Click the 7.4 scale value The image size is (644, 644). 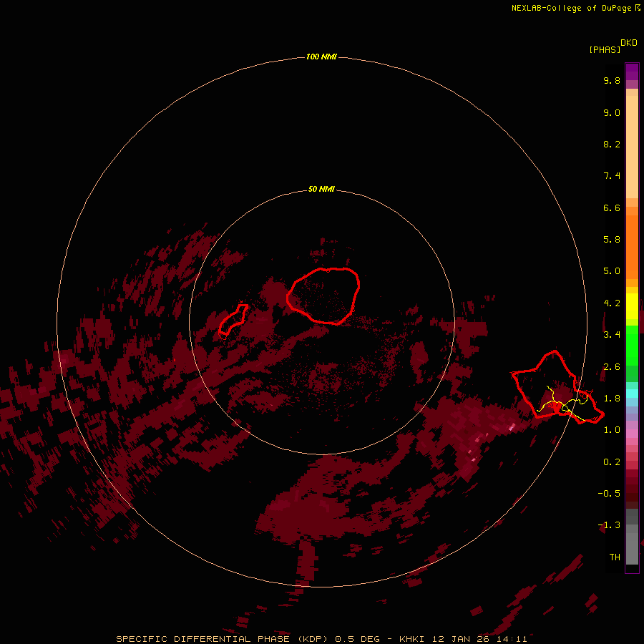612,176
